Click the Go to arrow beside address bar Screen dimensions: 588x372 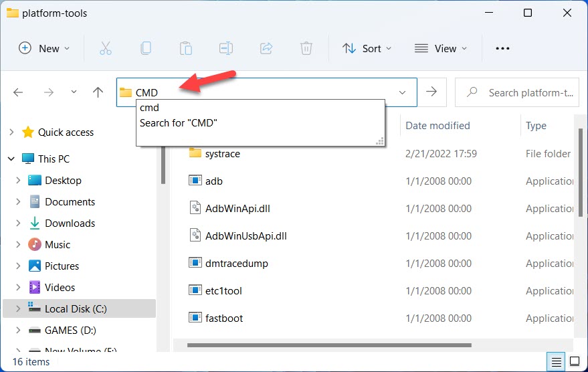[431, 92]
